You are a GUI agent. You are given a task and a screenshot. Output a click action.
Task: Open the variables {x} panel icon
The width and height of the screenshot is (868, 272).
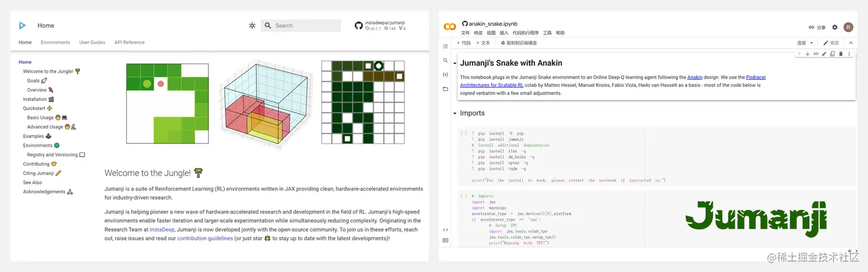(x=445, y=75)
